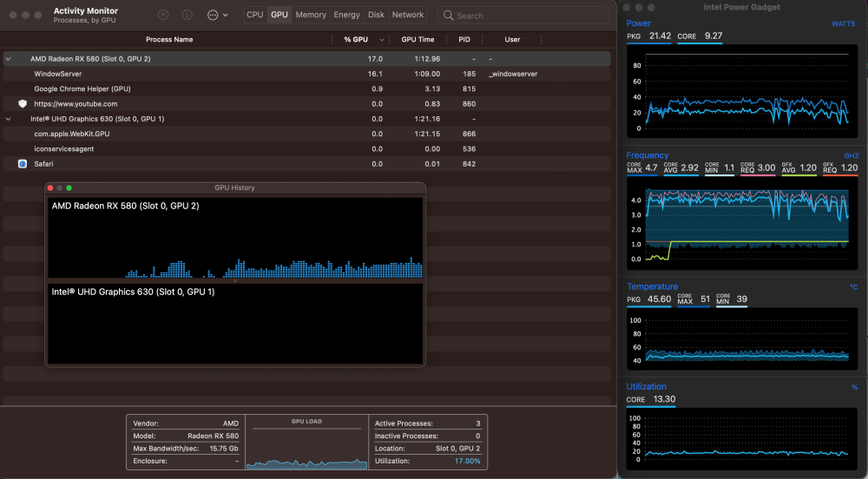
Task: Click the CORE REQ 3.00 reading
Action: coord(758,167)
